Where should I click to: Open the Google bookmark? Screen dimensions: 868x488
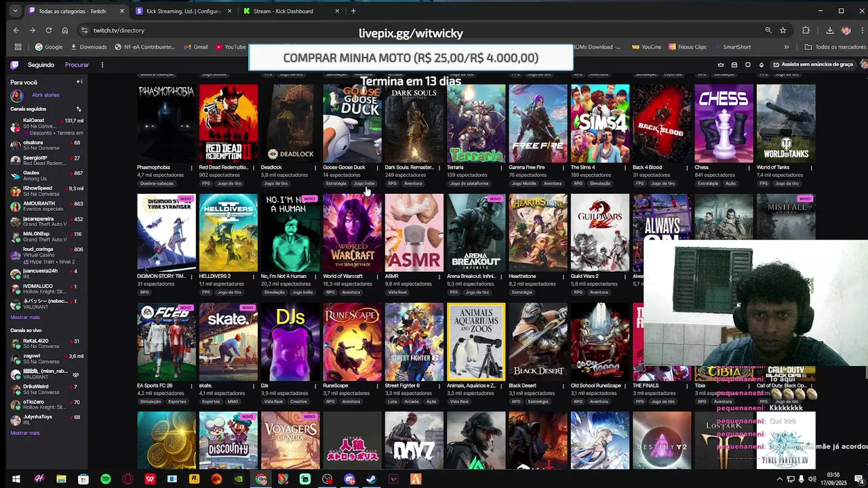[49, 47]
